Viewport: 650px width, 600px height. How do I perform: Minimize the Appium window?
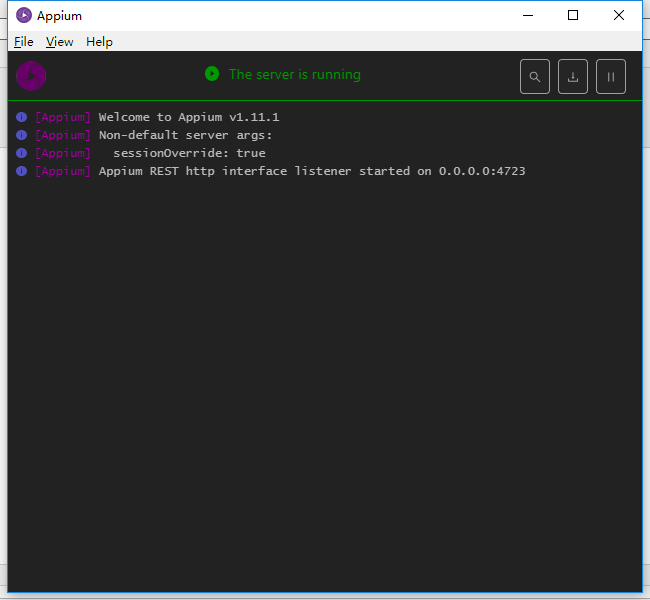(528, 15)
